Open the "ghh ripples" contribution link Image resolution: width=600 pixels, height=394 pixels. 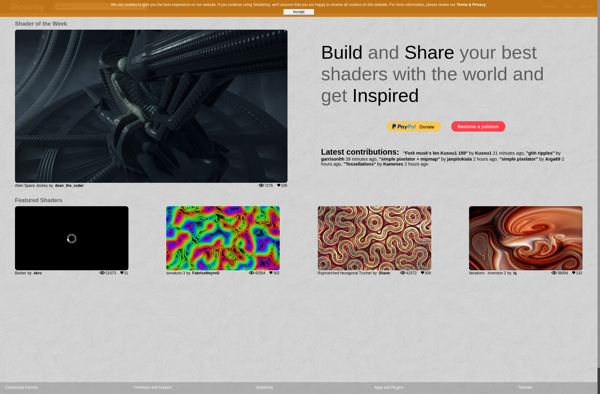click(540, 153)
